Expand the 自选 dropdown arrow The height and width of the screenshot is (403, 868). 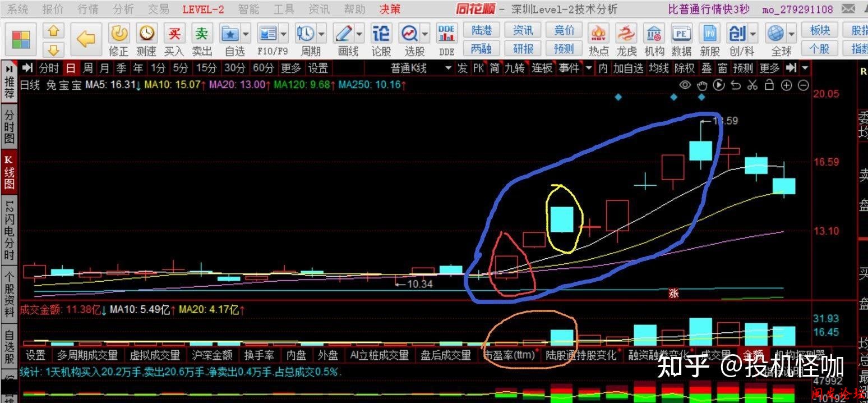click(x=244, y=35)
